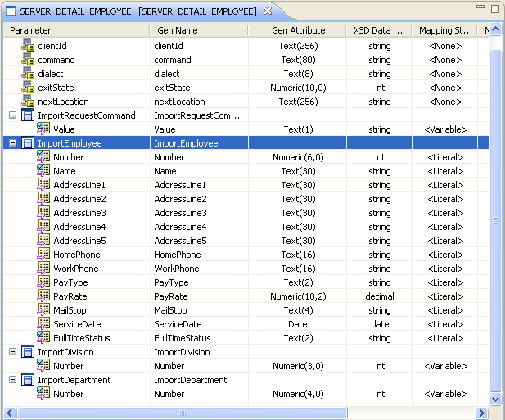Select the Literal mapping cell for MailStop
The height and width of the screenshot is (420, 505).
coord(445,310)
